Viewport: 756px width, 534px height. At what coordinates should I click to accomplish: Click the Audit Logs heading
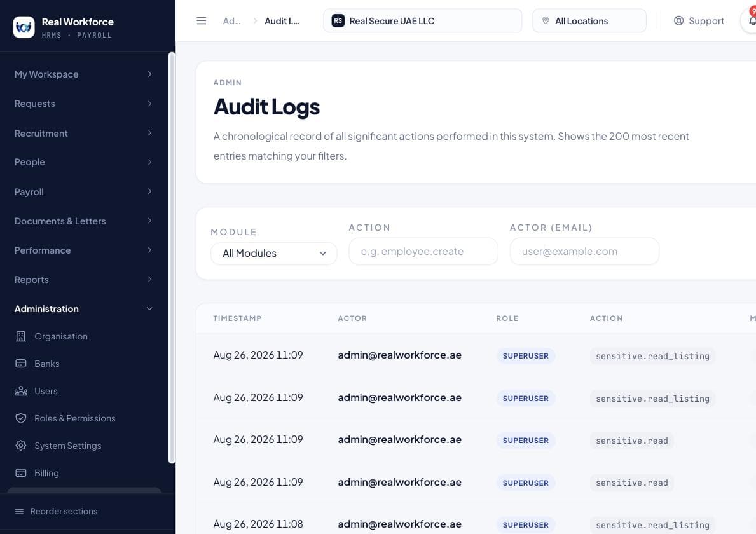tap(266, 107)
